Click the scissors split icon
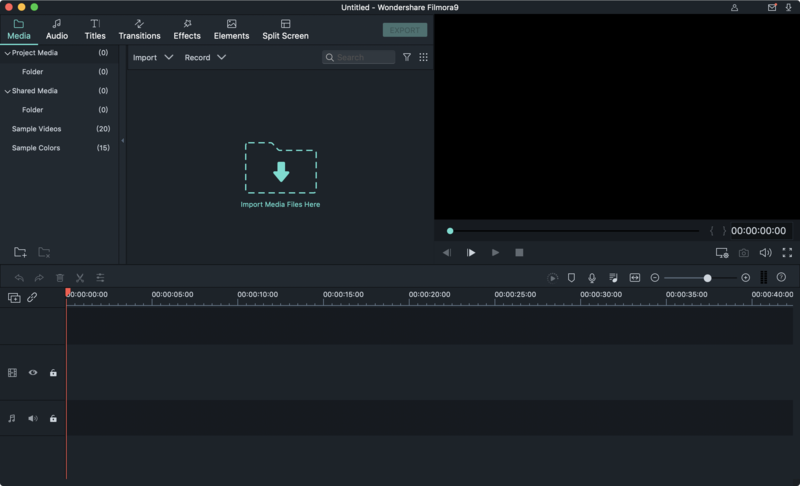The image size is (800, 486). 80,278
